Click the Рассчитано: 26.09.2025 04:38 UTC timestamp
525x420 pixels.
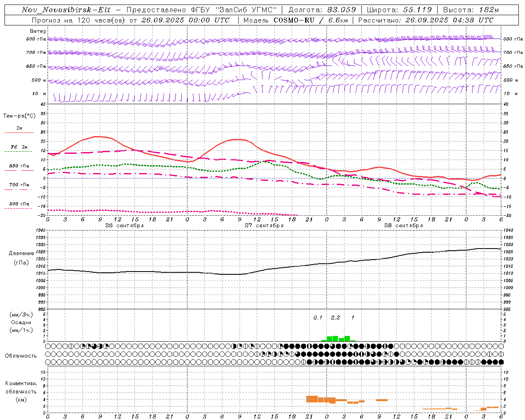pos(426,20)
